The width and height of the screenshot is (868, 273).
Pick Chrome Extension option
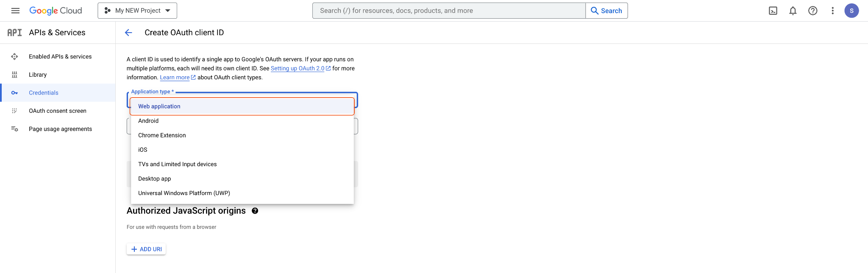[162, 135]
